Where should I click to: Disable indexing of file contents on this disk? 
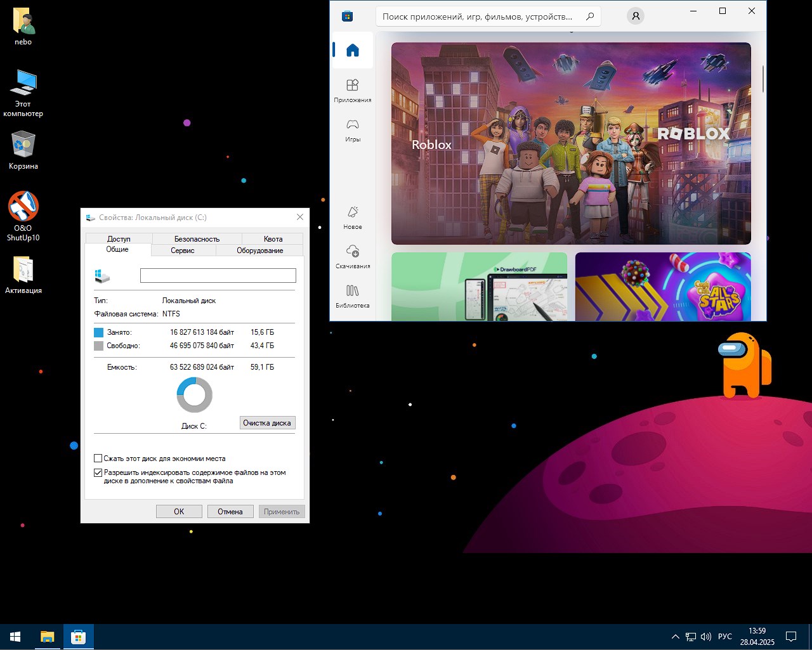98,472
